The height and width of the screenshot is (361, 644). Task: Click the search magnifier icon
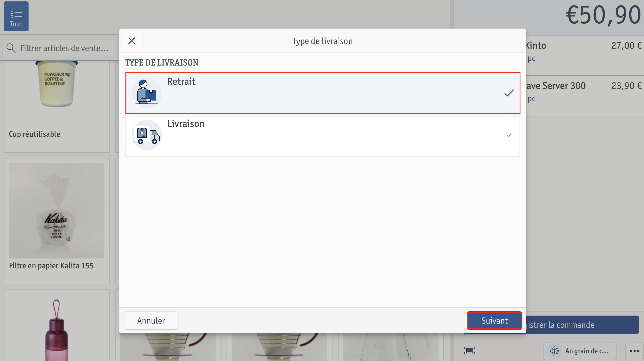pos(11,48)
